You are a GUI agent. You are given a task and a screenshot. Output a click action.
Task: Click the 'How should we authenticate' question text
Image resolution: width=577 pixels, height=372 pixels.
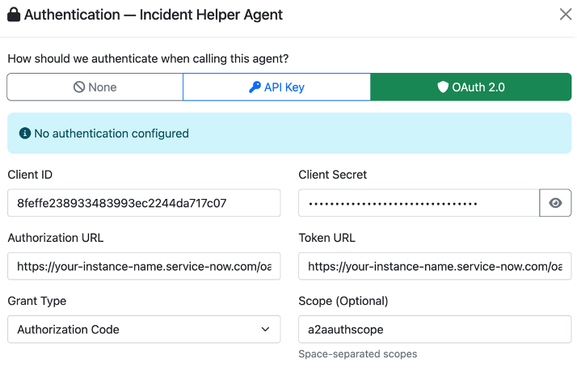(148, 59)
